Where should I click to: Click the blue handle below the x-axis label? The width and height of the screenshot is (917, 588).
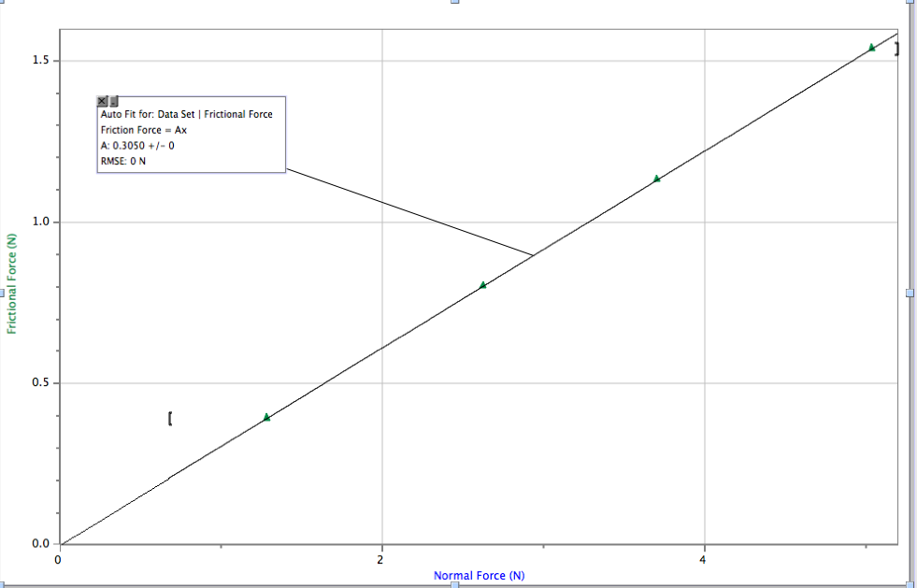[x=457, y=583]
